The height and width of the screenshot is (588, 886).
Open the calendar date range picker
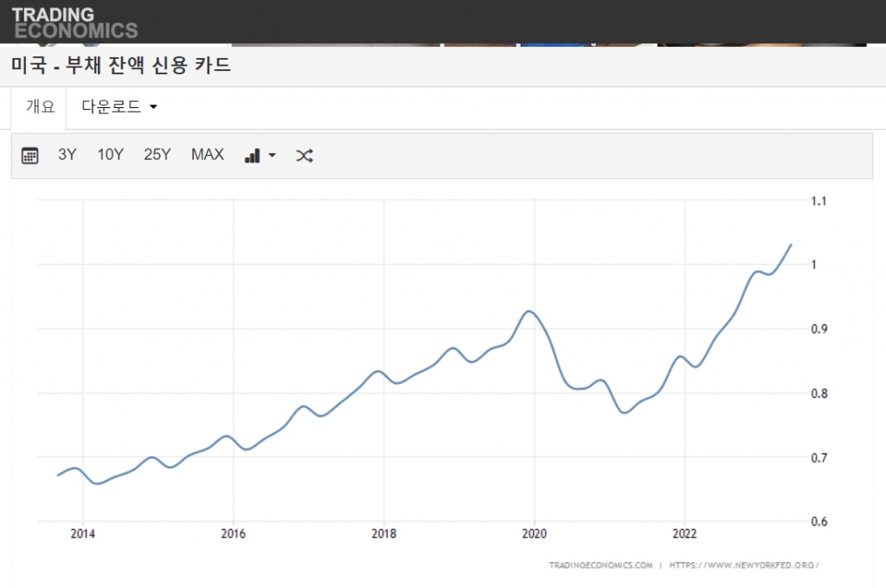[x=30, y=156]
